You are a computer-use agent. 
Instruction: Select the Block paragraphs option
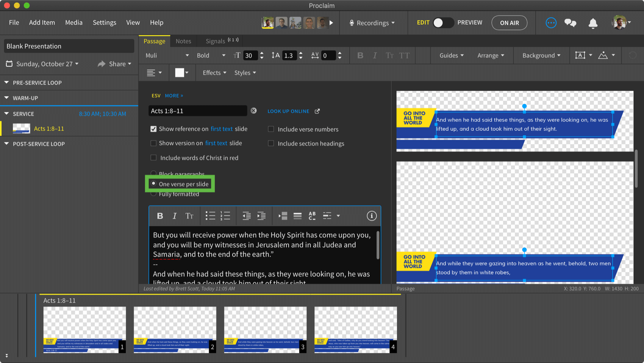[153, 174]
